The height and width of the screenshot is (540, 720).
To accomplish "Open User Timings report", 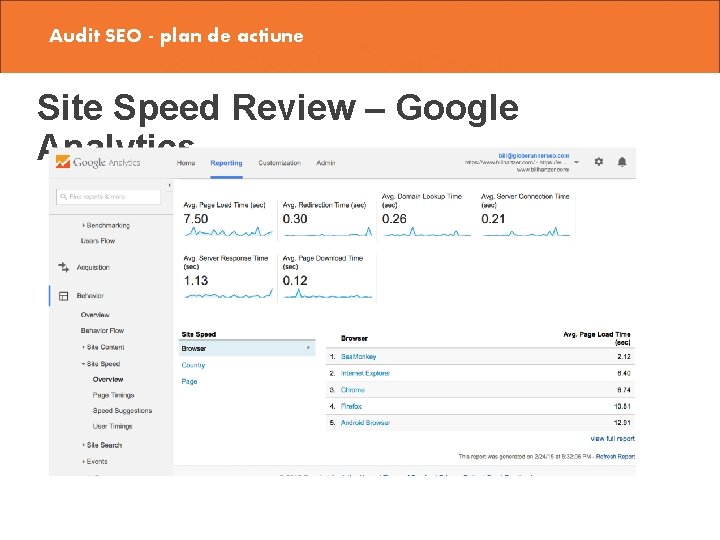I will [x=112, y=426].
